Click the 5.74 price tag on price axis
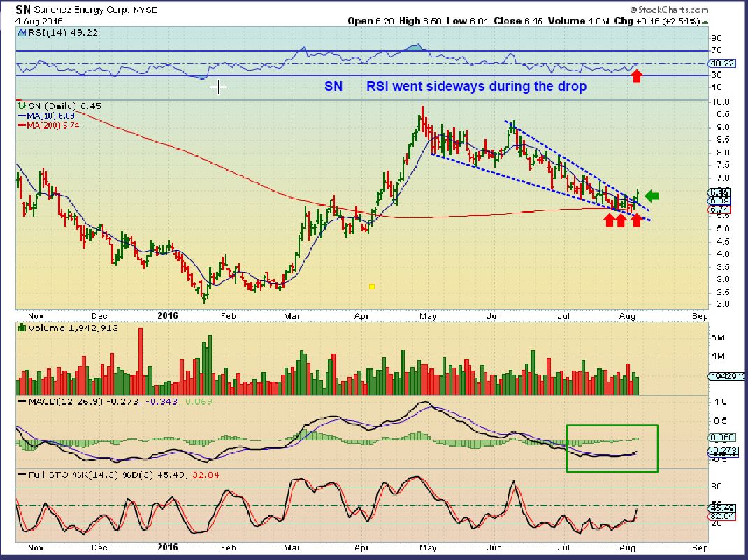Image resolution: width=748 pixels, height=560 pixels. [720, 210]
